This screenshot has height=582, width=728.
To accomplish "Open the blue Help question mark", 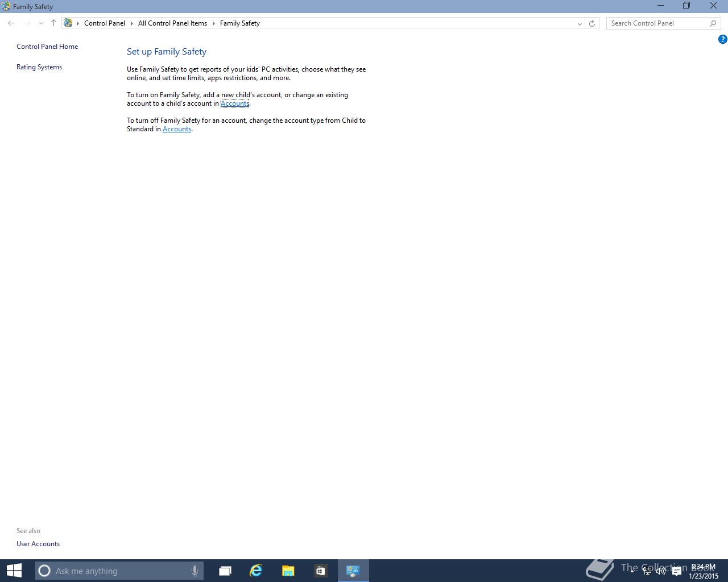I will pyautogui.click(x=723, y=39).
